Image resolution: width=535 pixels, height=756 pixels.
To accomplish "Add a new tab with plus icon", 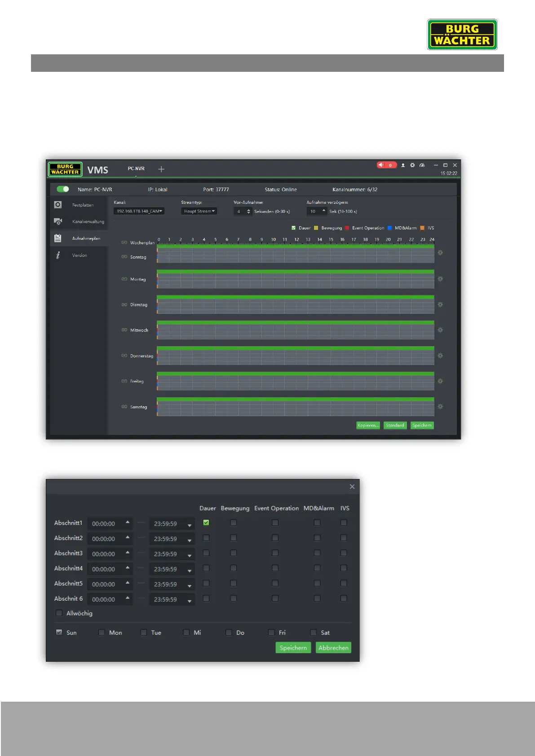I will pos(161,169).
